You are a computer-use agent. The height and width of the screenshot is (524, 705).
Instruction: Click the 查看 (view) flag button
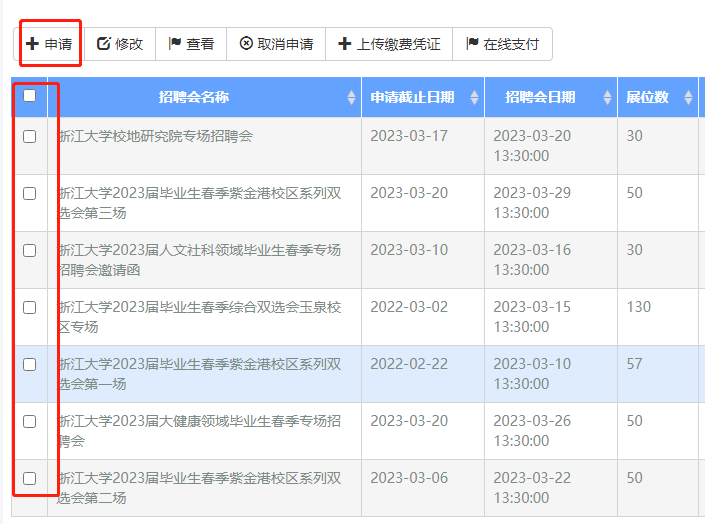click(191, 44)
